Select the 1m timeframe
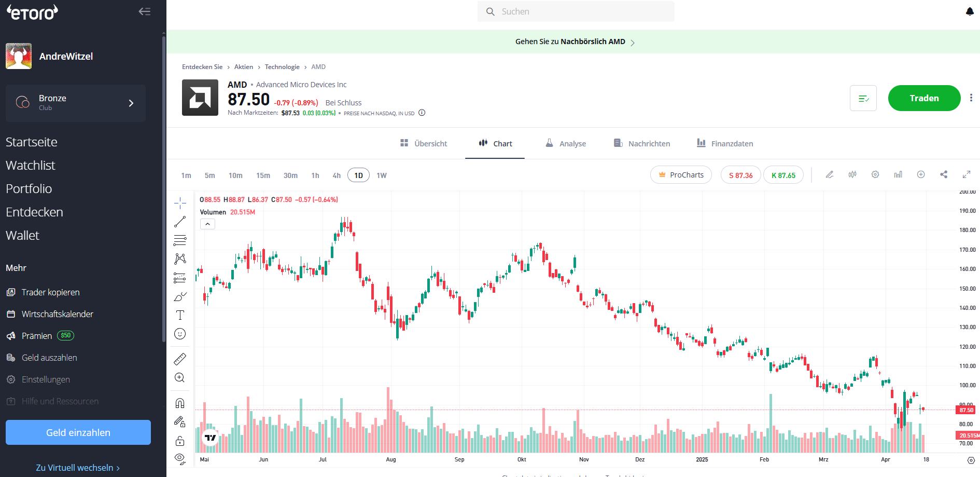The width and height of the screenshot is (980, 477). [x=186, y=175]
